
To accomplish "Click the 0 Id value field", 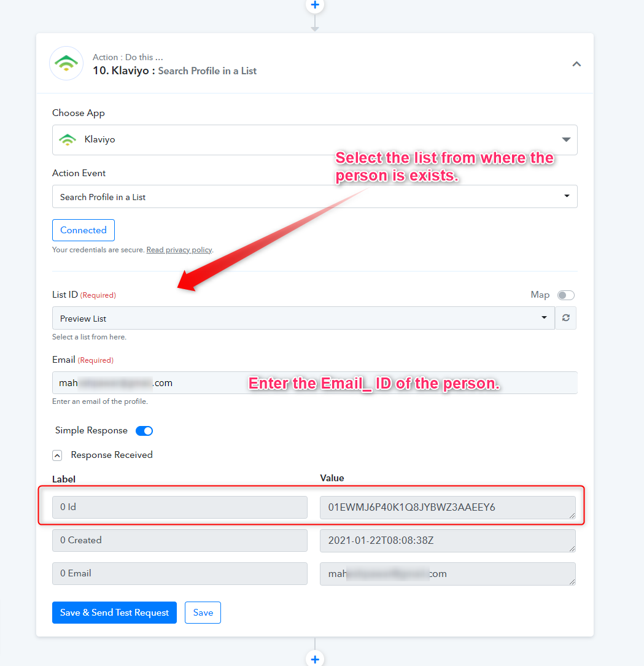I will pos(448,508).
